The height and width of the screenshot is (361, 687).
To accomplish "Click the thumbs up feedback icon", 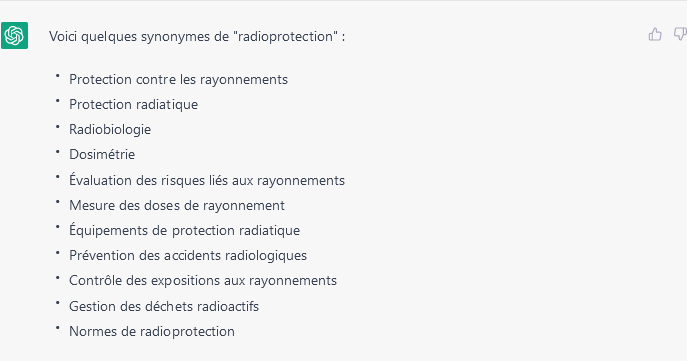I will point(655,34).
